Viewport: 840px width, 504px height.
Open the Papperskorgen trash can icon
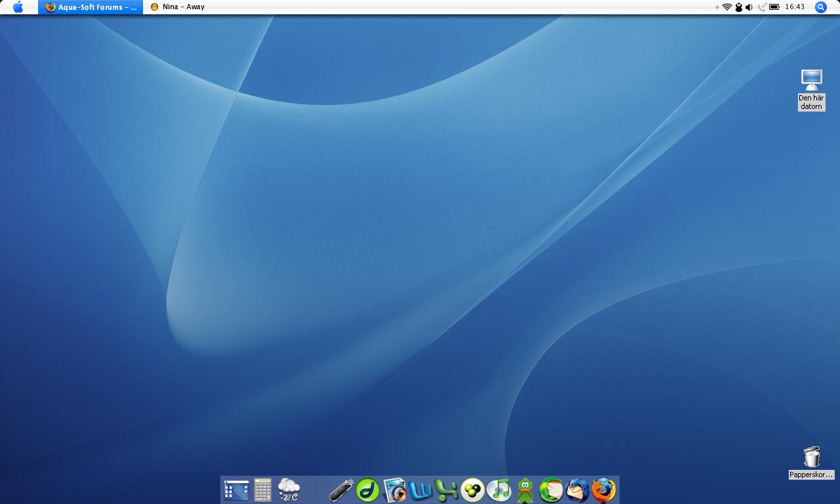pyautogui.click(x=811, y=463)
